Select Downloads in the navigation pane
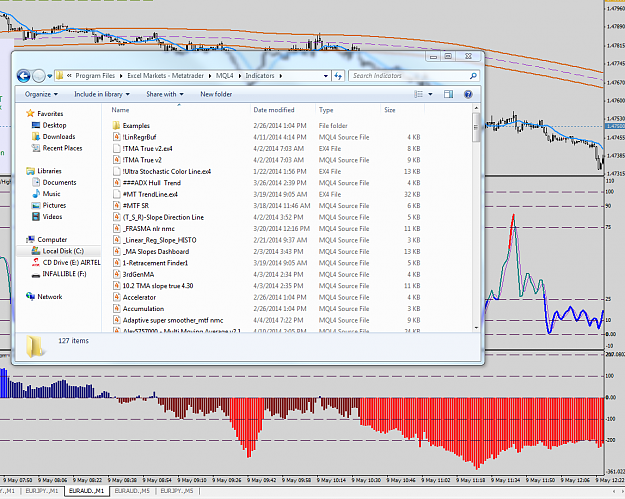 (59, 137)
